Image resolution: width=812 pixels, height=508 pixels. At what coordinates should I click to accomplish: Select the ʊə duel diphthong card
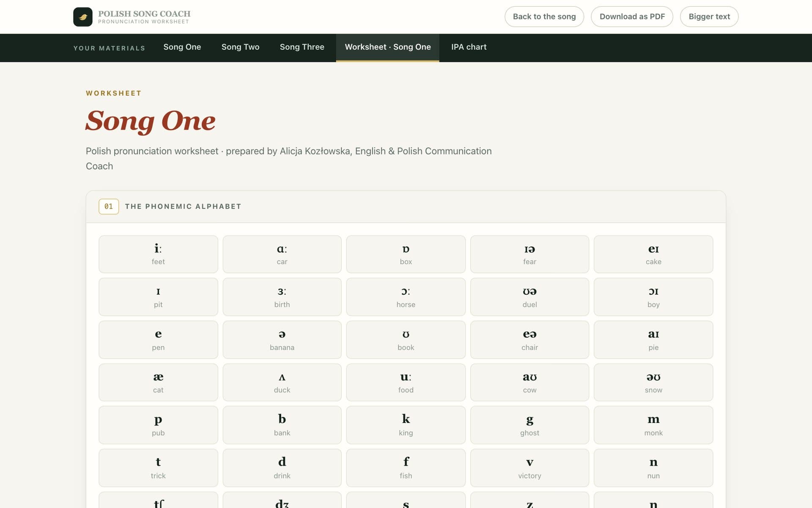point(529,297)
